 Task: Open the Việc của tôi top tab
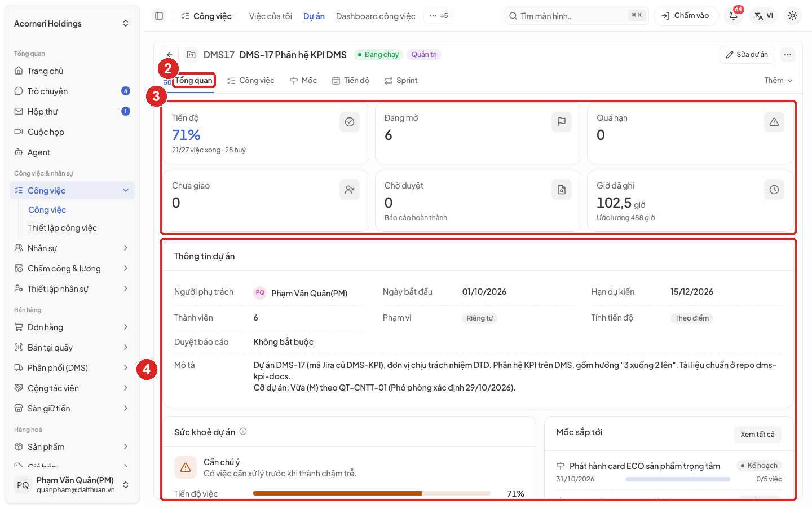[x=271, y=16]
